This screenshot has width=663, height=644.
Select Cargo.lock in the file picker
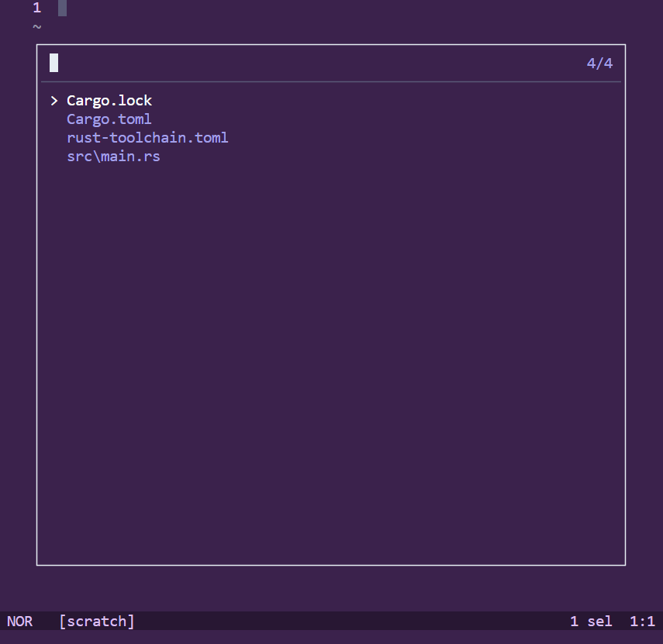click(109, 101)
